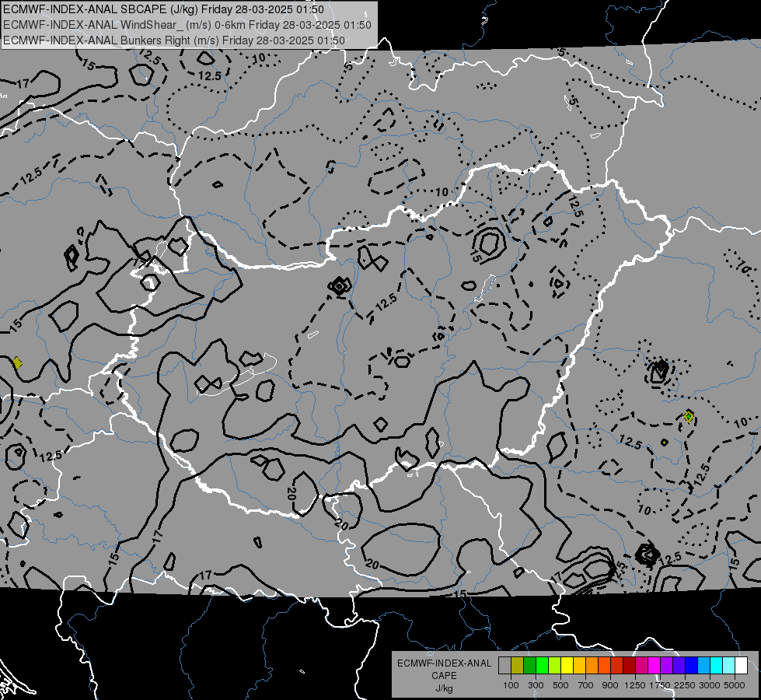Pick the bright magenta swatch in the legend
This screenshot has height=700, width=761.
point(655,666)
